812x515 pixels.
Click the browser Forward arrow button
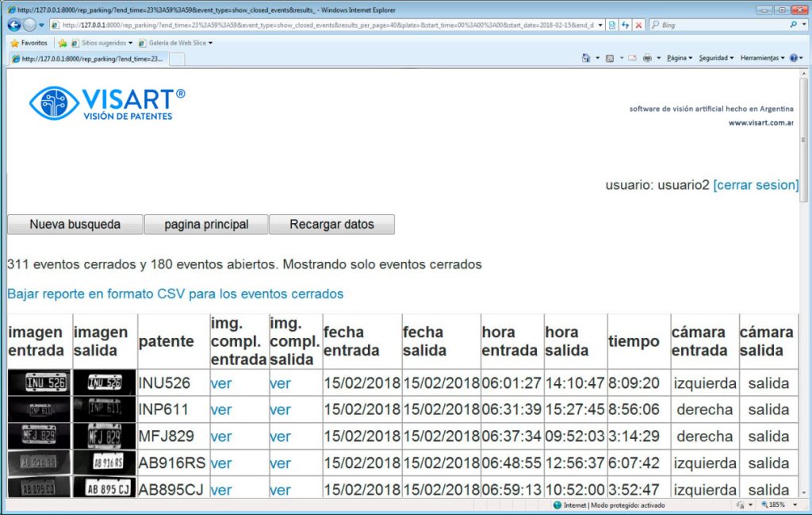(x=29, y=25)
